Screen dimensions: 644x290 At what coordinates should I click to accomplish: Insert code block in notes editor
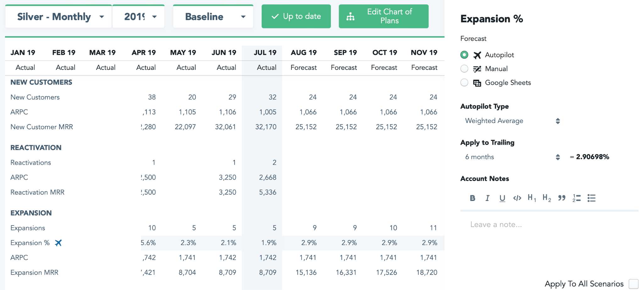pos(517,198)
